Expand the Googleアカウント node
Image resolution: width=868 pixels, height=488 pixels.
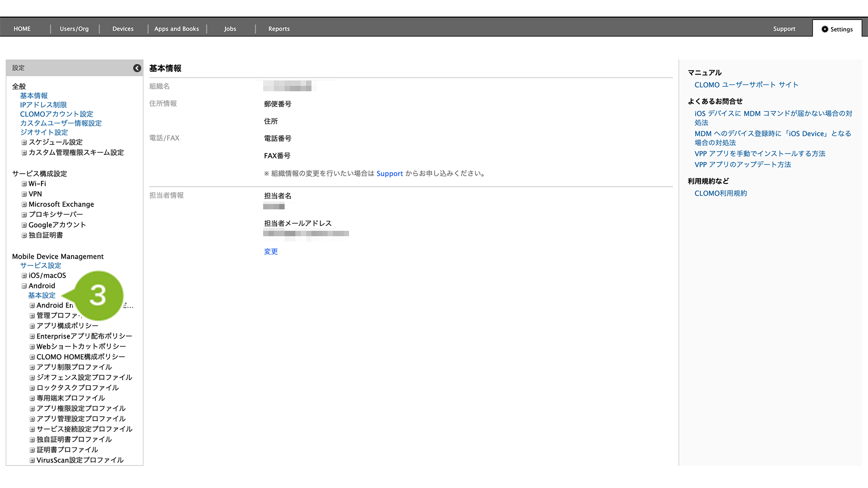point(24,225)
